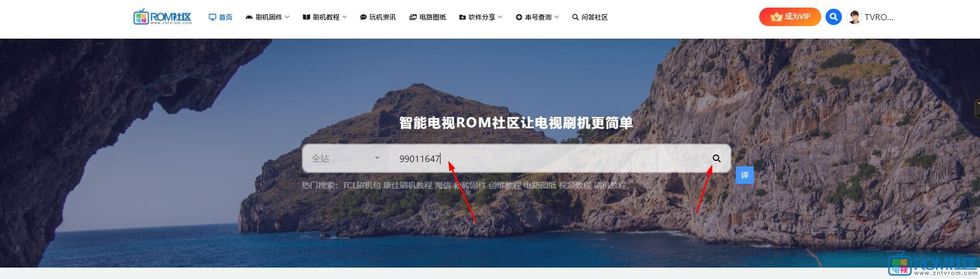Click the chat bubble icon for 玩机资讯

(363, 17)
